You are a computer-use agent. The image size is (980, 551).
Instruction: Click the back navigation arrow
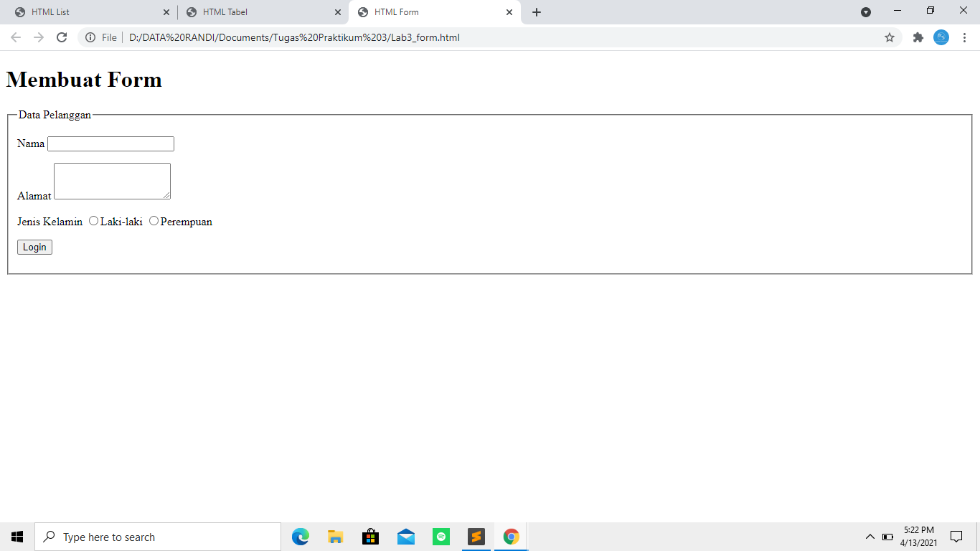pos(15,37)
